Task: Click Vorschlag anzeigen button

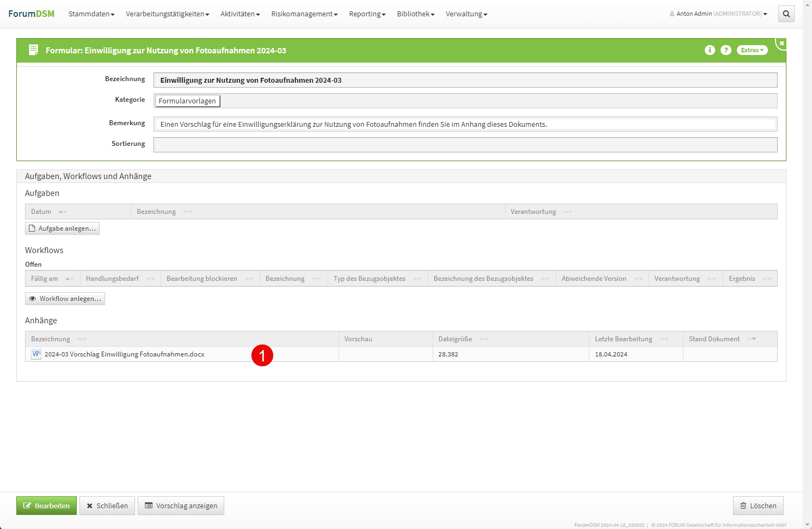Action: coord(181,506)
